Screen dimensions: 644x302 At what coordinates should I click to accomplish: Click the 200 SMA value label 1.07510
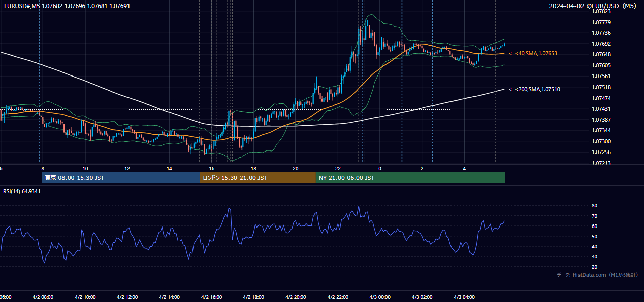click(535, 89)
